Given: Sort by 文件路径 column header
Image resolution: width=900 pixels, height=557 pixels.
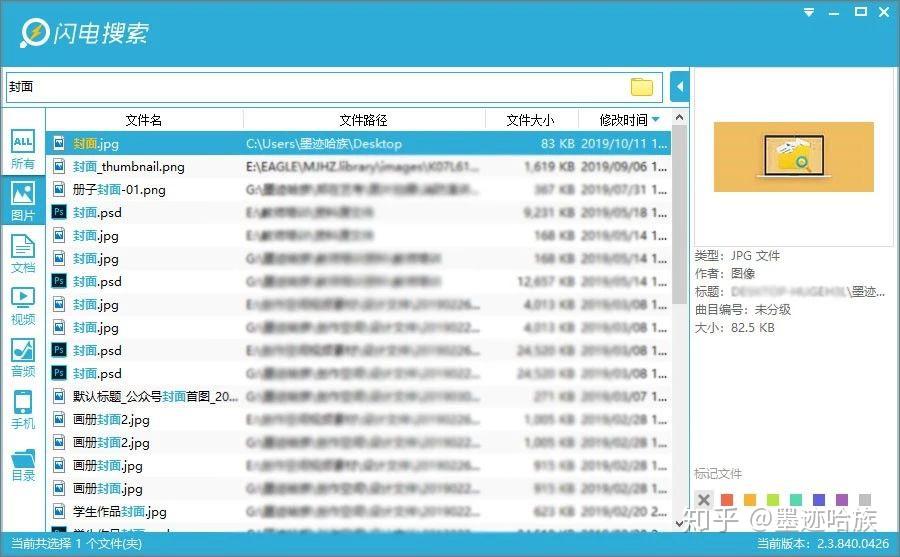Looking at the screenshot, I should (x=363, y=120).
